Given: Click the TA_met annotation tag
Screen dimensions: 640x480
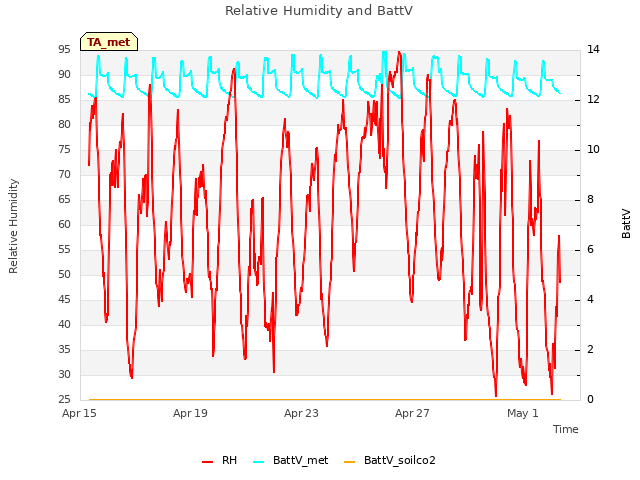Looking at the screenshot, I should click(109, 42).
